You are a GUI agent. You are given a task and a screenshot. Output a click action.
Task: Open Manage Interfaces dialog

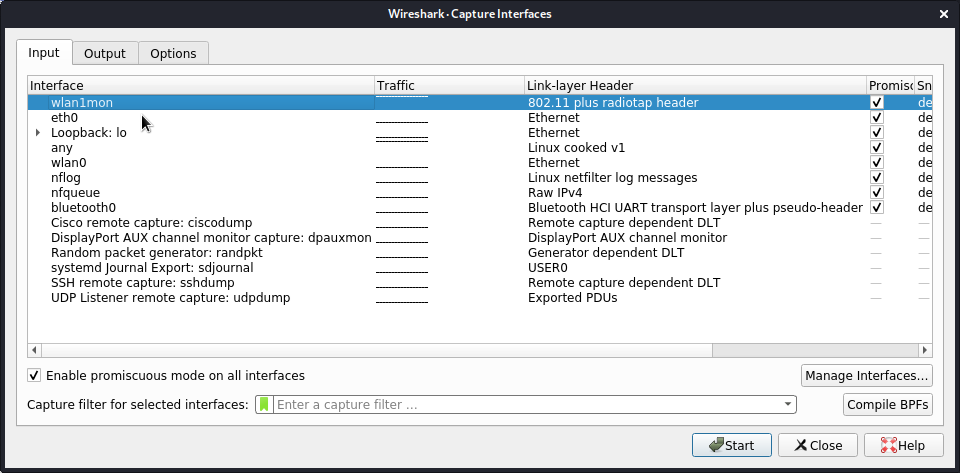tap(866, 375)
